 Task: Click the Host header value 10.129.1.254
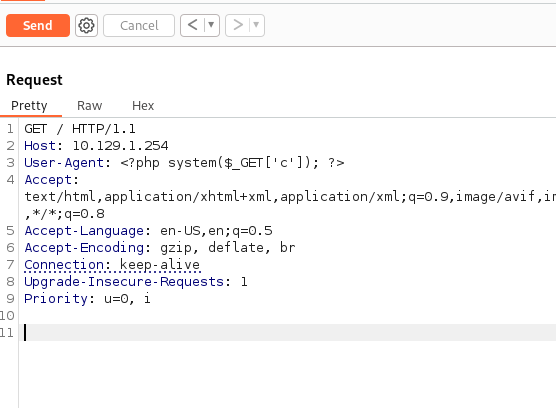(120, 146)
